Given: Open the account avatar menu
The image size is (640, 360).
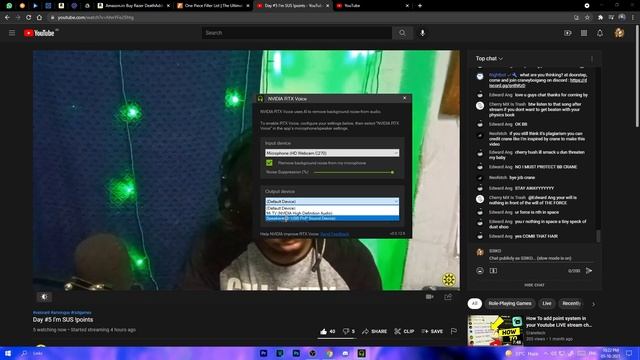Looking at the screenshot, I should tap(619, 33).
